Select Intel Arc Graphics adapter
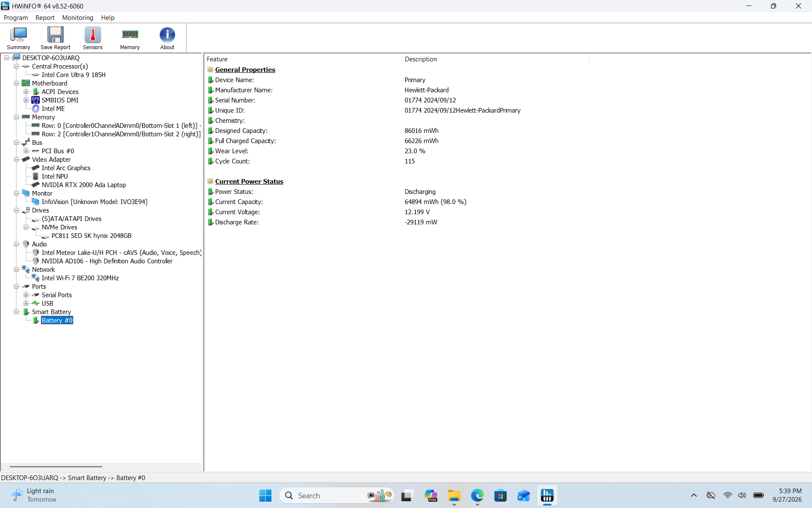The height and width of the screenshot is (508, 812). (x=66, y=168)
